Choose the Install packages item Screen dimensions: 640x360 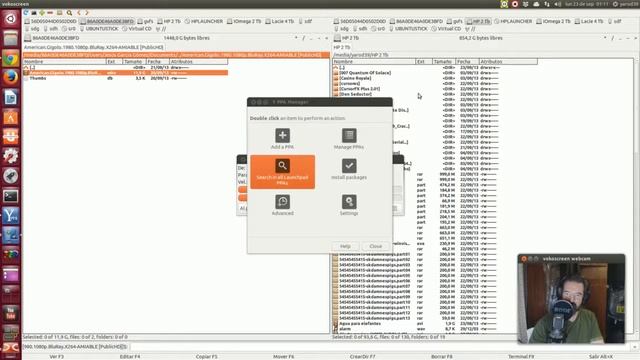tap(349, 169)
